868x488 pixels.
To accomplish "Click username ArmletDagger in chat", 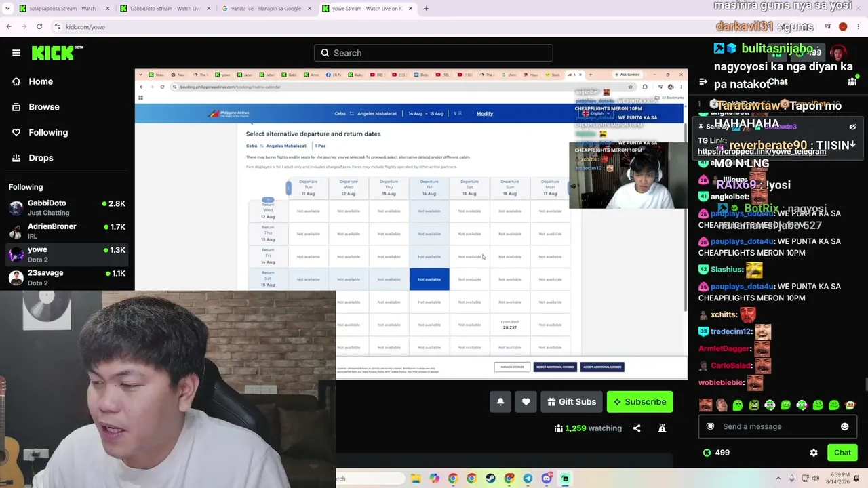I will coord(724,348).
